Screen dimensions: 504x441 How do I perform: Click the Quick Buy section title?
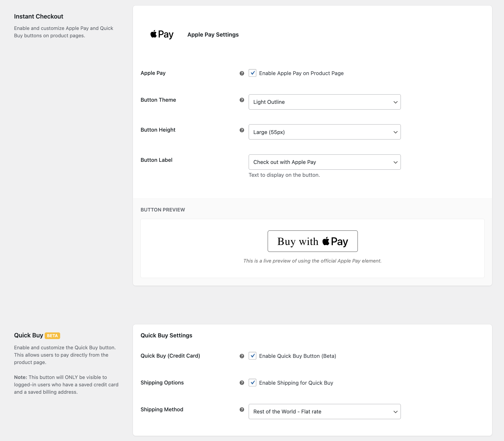pyautogui.click(x=29, y=336)
